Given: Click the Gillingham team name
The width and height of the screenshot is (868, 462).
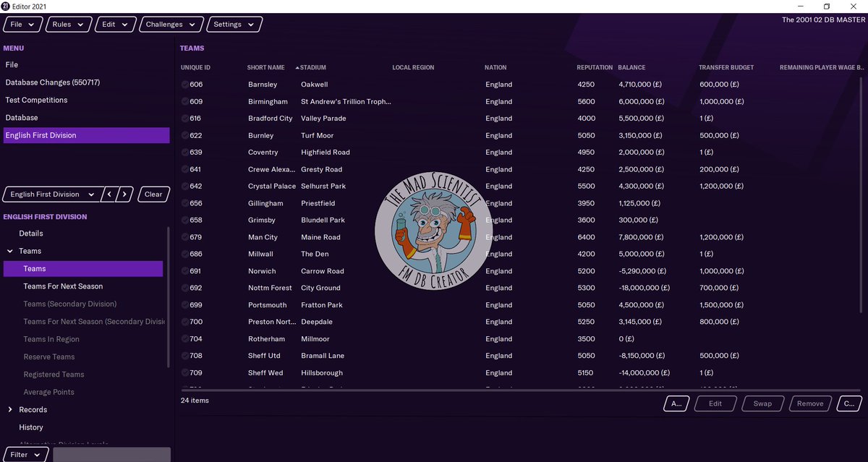Looking at the screenshot, I should click(x=267, y=203).
